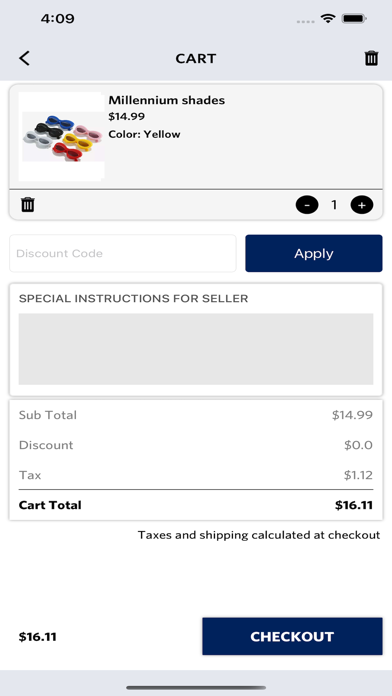Go back using the header arrow
This screenshot has height=696, width=392.
coord(24,58)
